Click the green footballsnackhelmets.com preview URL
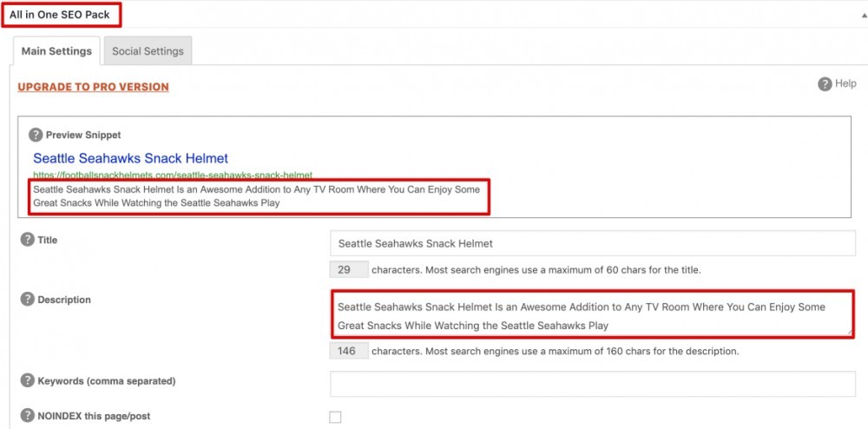The width and height of the screenshot is (868, 429). (173, 175)
